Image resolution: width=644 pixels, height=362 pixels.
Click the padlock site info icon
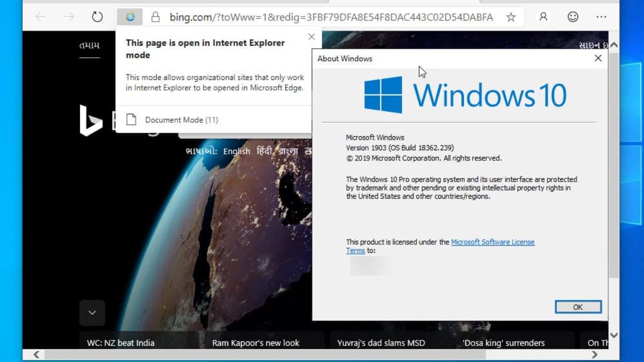[155, 17]
